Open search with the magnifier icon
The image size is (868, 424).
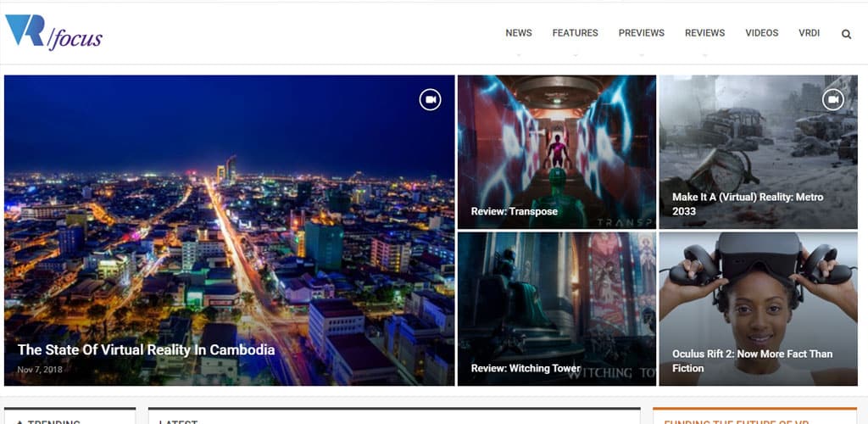coord(846,34)
